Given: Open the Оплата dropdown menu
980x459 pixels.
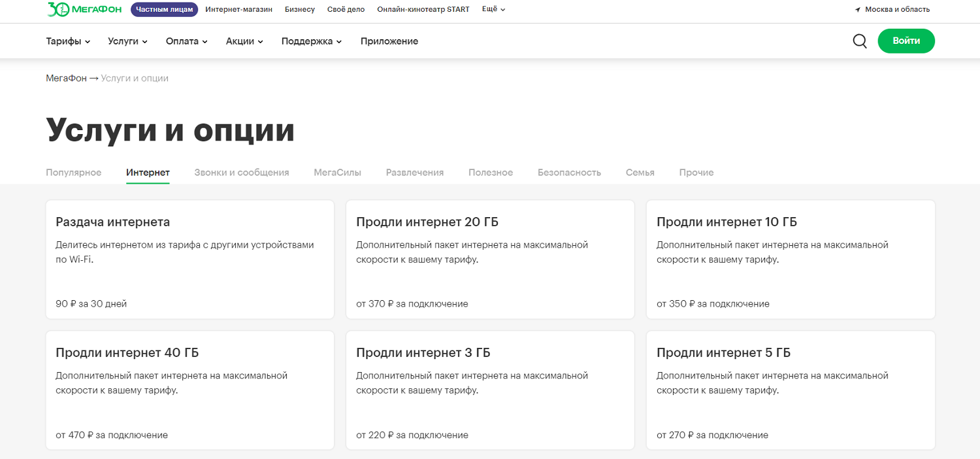Looking at the screenshot, I should (x=186, y=41).
